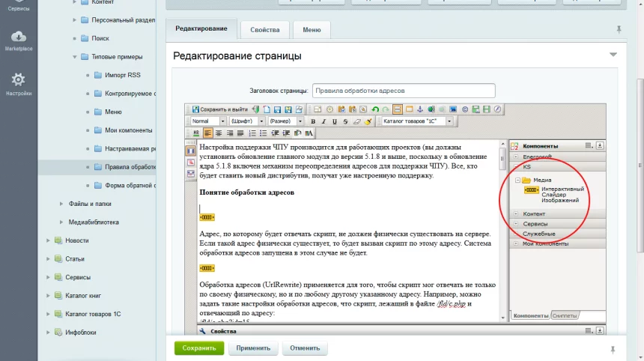Open Настройки gear in the sidebar
This screenshot has width=644, height=361.
pyautogui.click(x=19, y=84)
